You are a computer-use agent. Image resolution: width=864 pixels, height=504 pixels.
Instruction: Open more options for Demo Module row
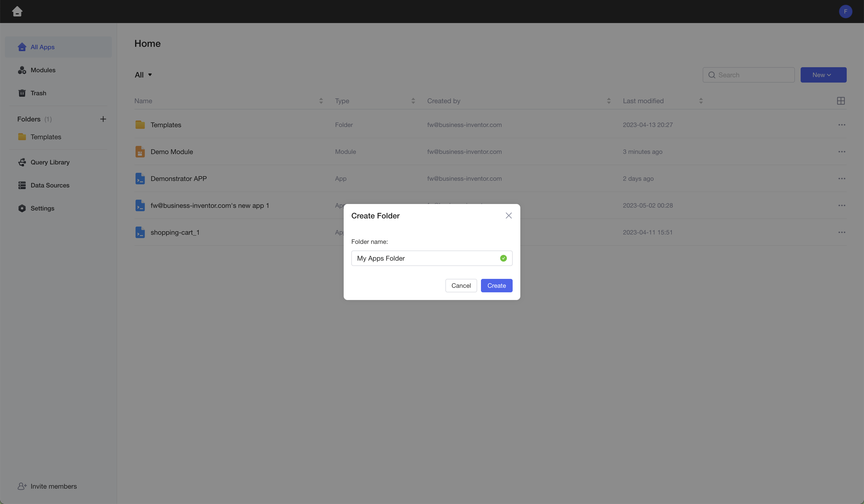(x=842, y=151)
